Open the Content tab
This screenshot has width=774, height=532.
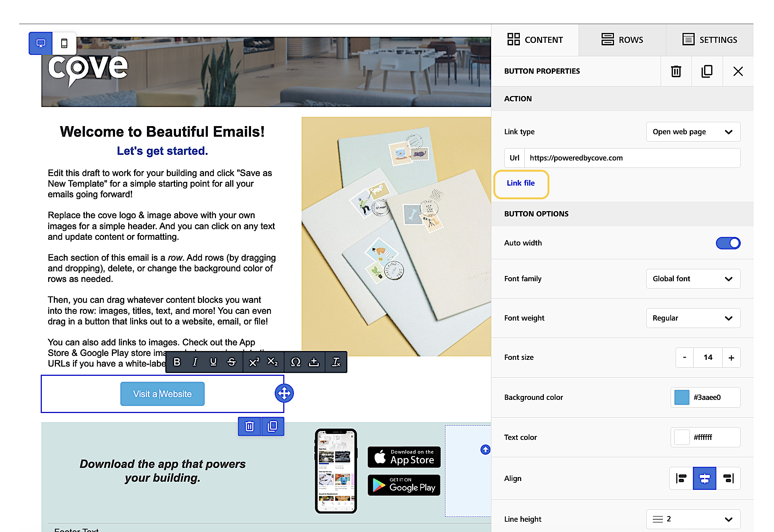tap(535, 40)
